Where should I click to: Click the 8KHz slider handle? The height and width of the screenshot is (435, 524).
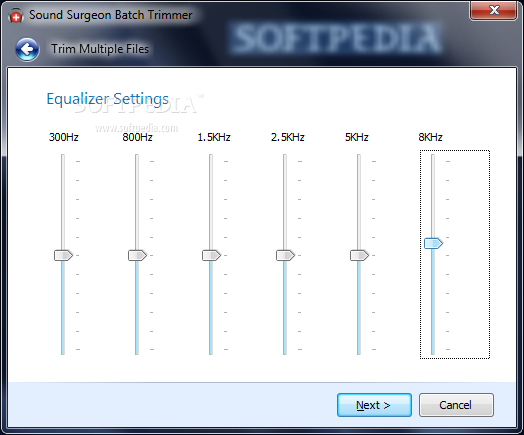coord(433,243)
